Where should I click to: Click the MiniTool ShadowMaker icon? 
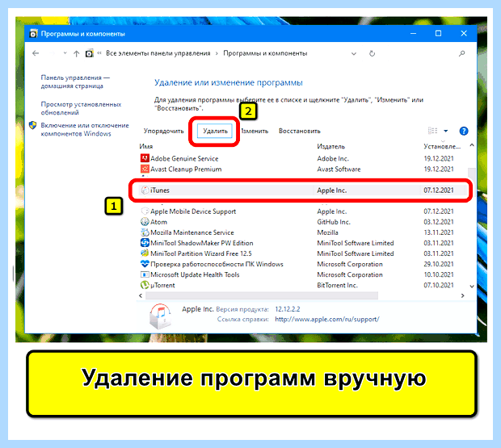coord(145,242)
